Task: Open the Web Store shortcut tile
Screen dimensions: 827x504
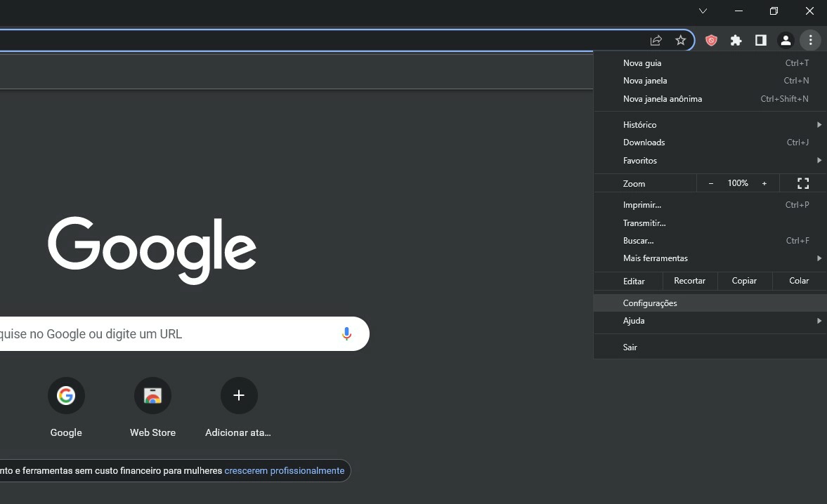Action: point(152,407)
